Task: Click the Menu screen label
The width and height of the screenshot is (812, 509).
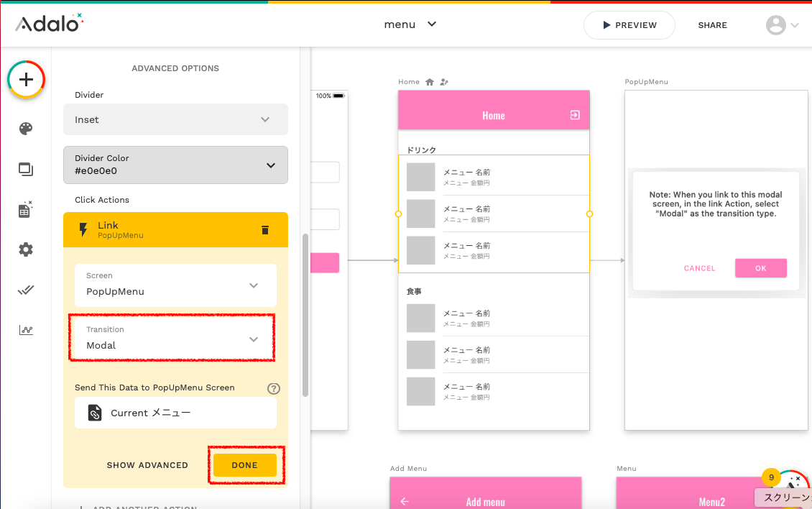Action: pos(626,469)
